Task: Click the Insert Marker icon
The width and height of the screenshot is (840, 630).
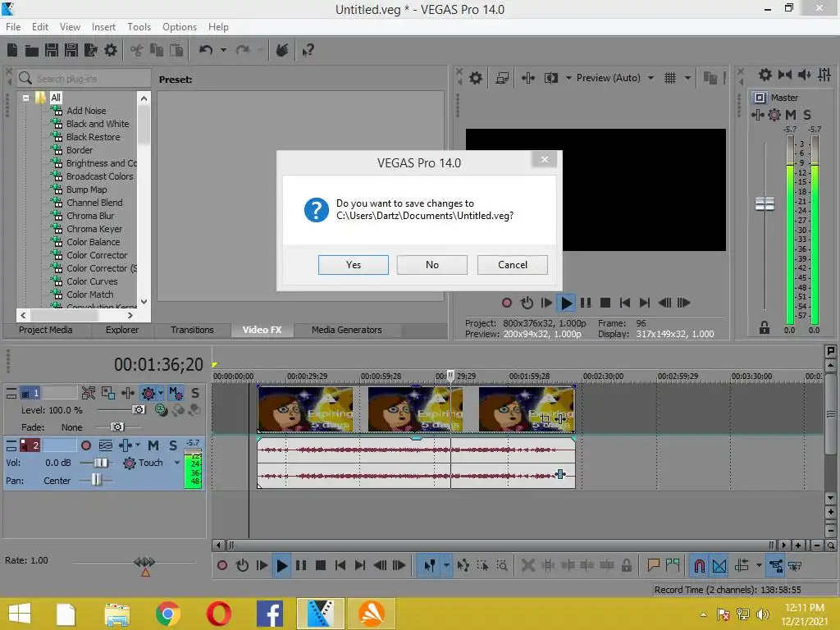Action: (653, 566)
